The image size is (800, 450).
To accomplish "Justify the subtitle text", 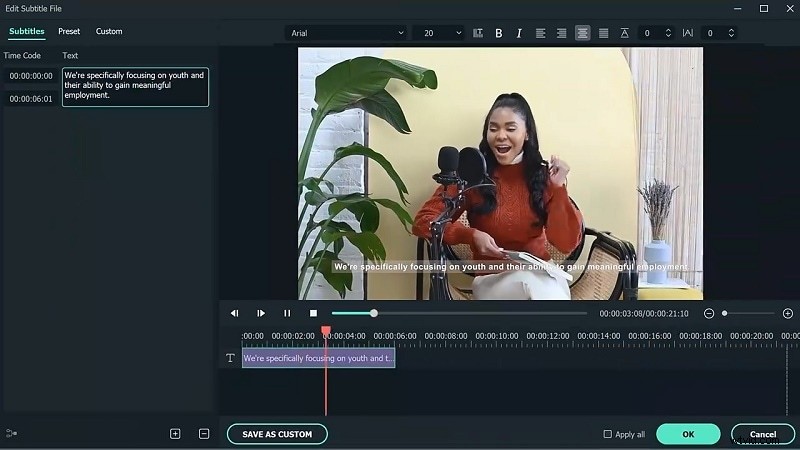I will [603, 33].
